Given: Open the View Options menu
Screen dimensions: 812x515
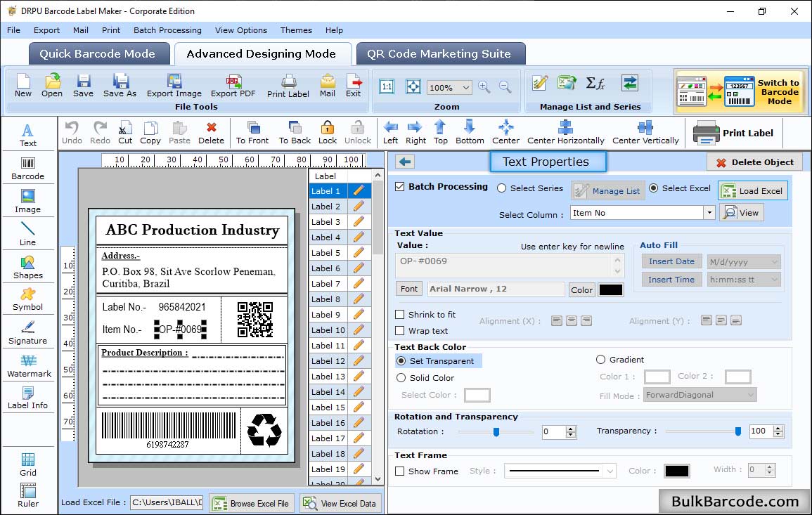Looking at the screenshot, I should coord(241,30).
